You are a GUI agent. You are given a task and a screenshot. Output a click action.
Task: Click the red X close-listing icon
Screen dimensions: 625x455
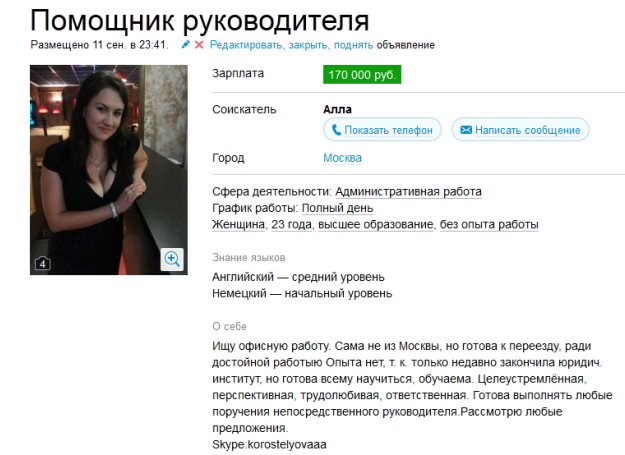pos(199,45)
